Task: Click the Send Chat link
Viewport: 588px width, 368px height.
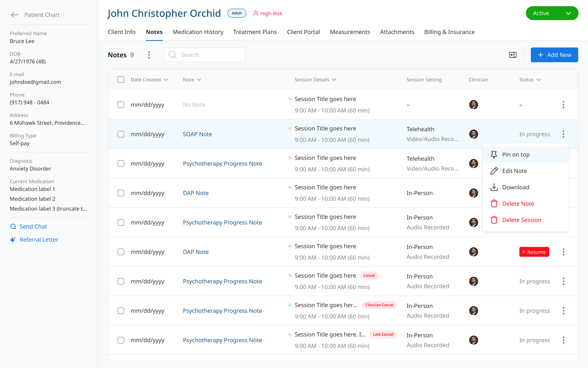Action: (33, 226)
